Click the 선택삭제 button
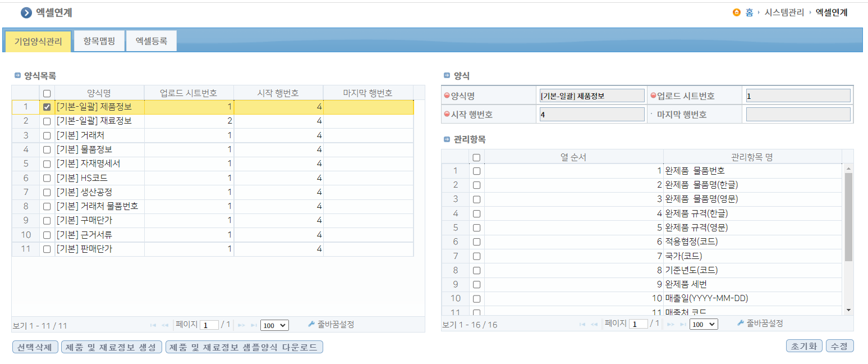Viewport: 868px width, 364px height. pos(35,347)
